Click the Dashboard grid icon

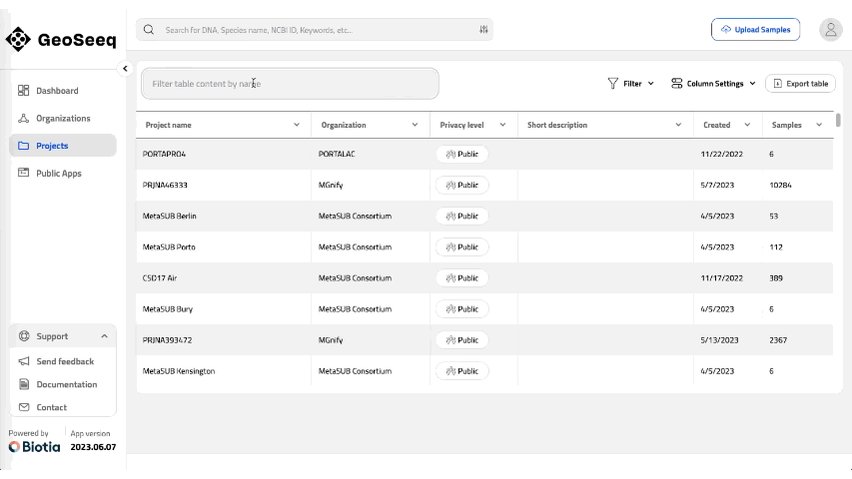click(23, 91)
